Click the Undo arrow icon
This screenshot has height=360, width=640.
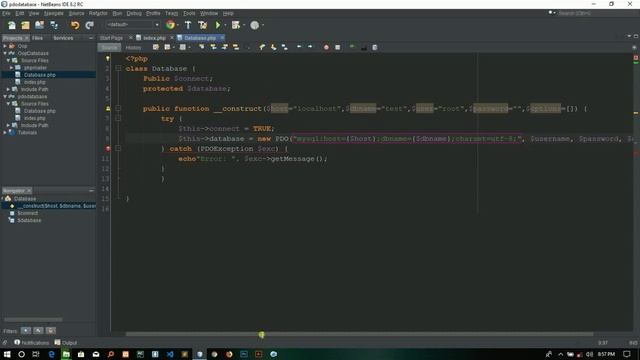[x=75, y=25]
